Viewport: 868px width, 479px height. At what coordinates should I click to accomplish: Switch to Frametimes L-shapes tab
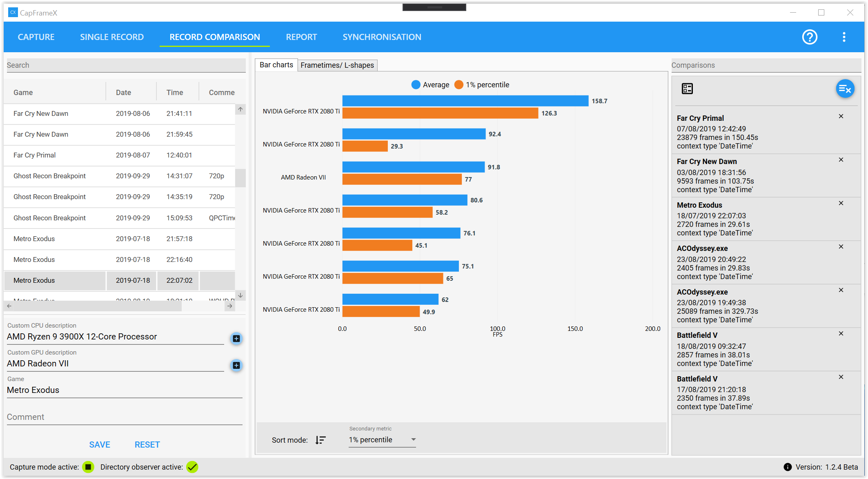pos(337,65)
